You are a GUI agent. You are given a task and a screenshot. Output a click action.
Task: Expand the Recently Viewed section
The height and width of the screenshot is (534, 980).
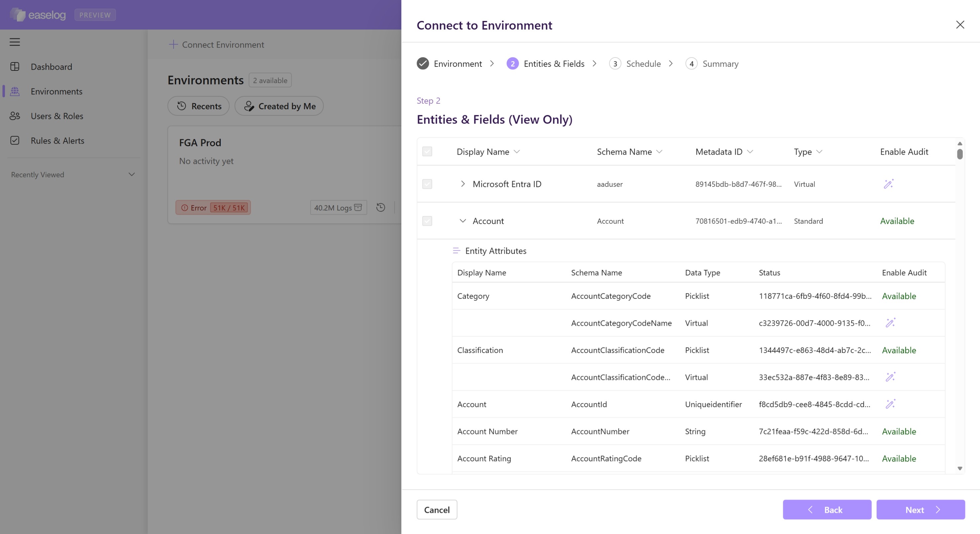click(132, 174)
